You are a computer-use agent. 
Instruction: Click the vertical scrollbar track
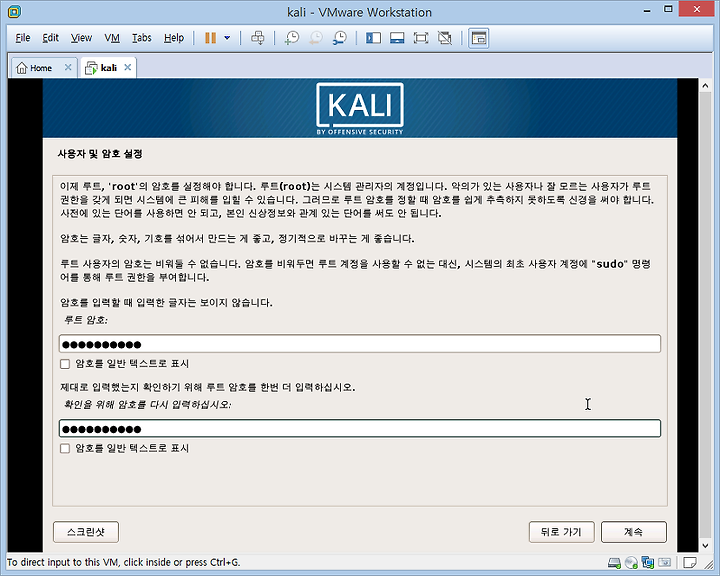(705, 315)
